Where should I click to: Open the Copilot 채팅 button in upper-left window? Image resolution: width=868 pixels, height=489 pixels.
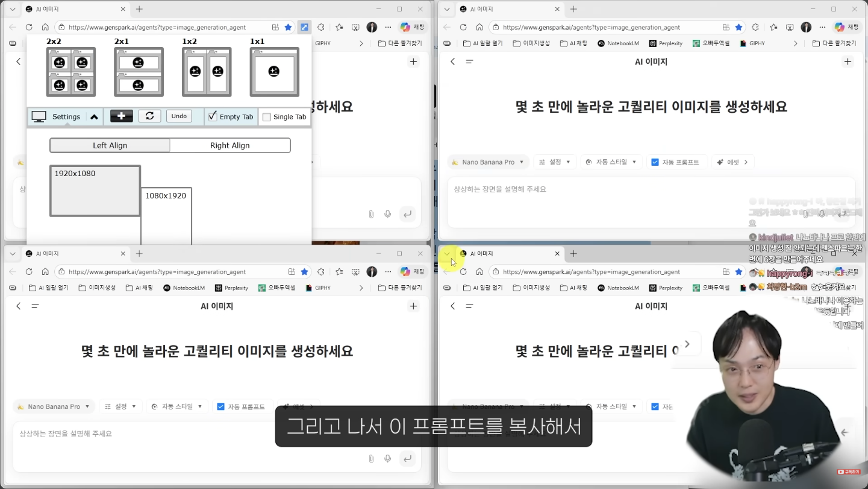coord(413,27)
